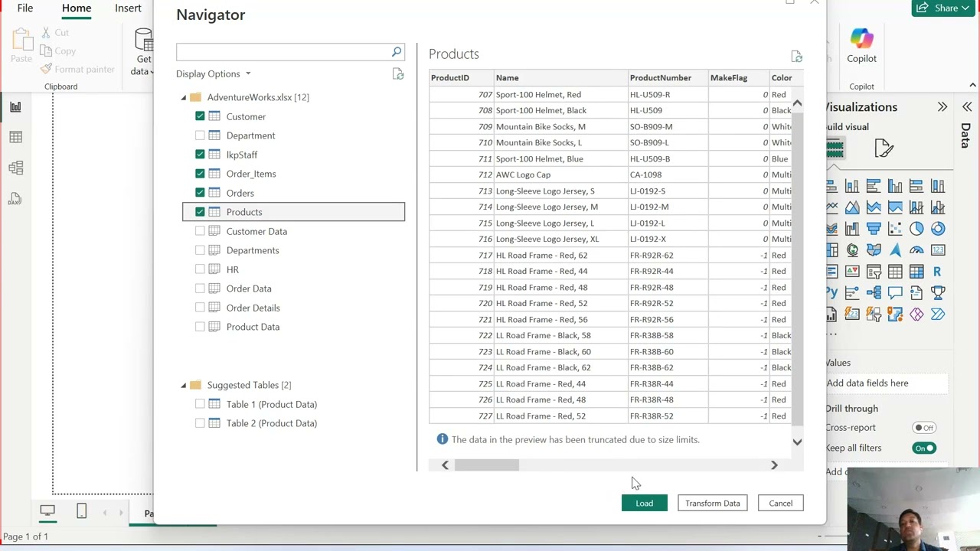This screenshot has width=980, height=551.
Task: Open the Display Options dropdown
Action: [x=214, y=73]
